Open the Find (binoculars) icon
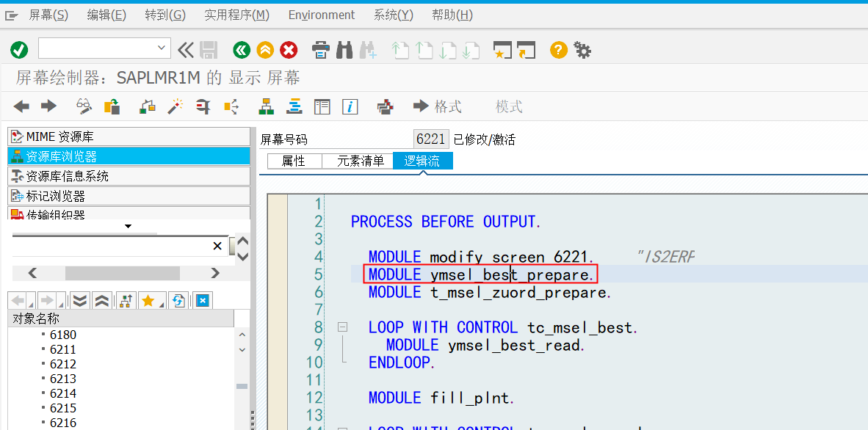Screen dimensions: 868x430 343,50
